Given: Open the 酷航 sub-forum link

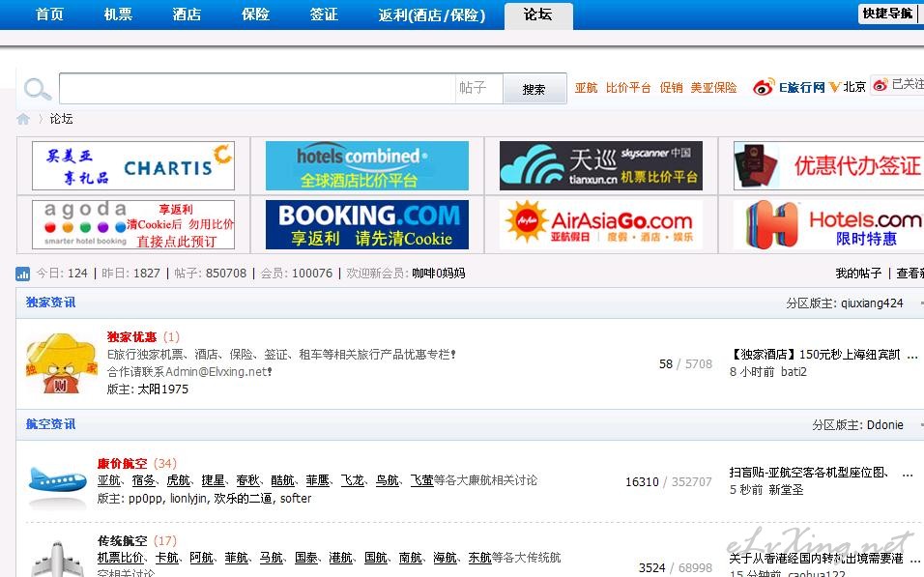Looking at the screenshot, I should [283, 481].
